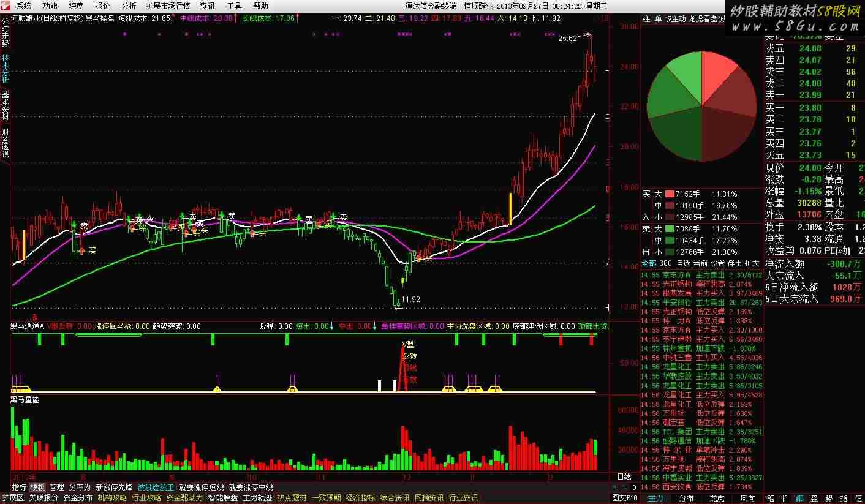Click the 模板 button
The height and width of the screenshot is (504, 865).
click(37, 487)
